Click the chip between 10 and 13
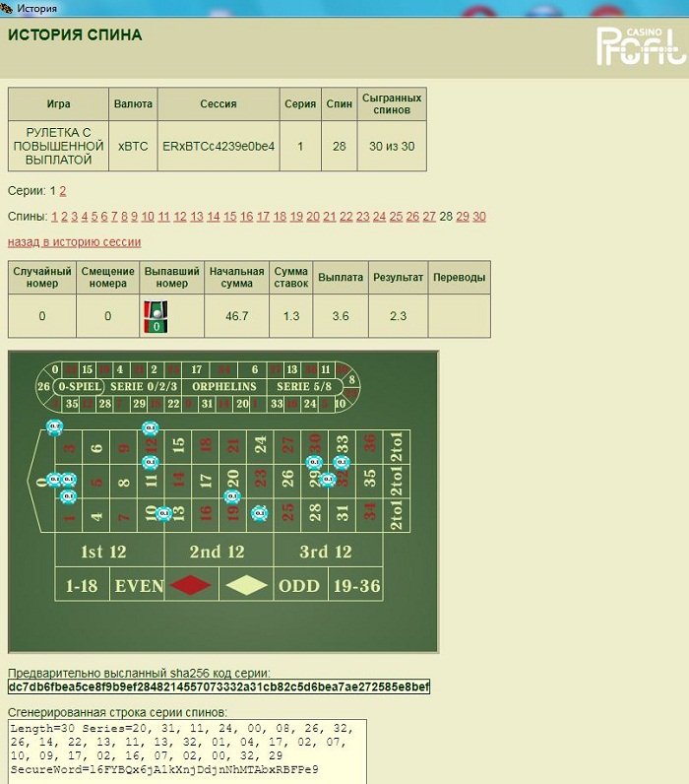The image size is (689, 784). pos(164,513)
